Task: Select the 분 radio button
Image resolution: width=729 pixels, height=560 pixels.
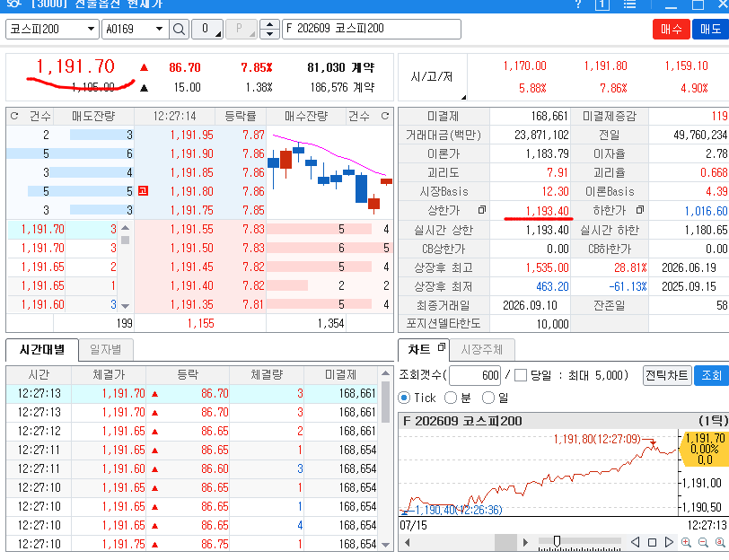Action: click(x=451, y=398)
